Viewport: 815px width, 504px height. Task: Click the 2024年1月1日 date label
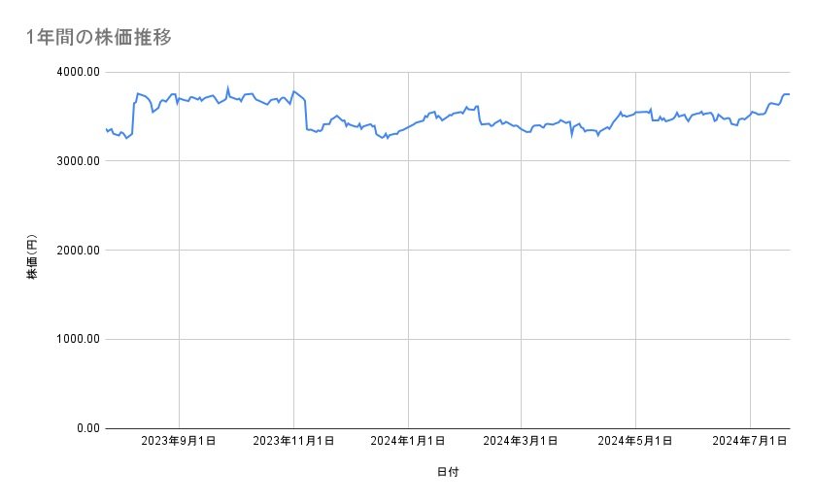[408, 442]
